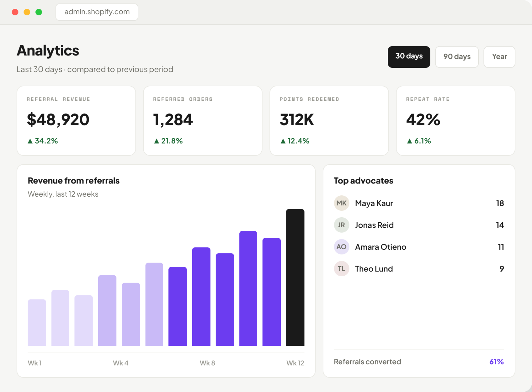Click the MK avatar for Maya Kaur

point(341,203)
